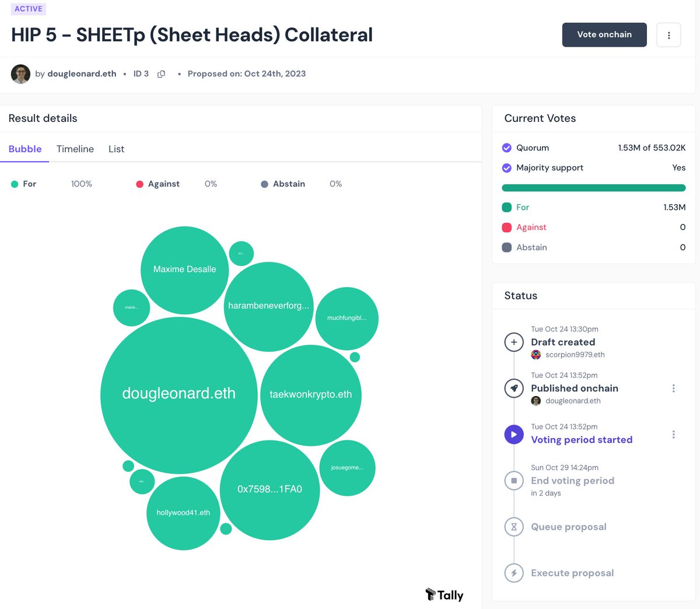Screen dimensions: 700x609
Task: Click the green For legend dot
Action: 15,184
